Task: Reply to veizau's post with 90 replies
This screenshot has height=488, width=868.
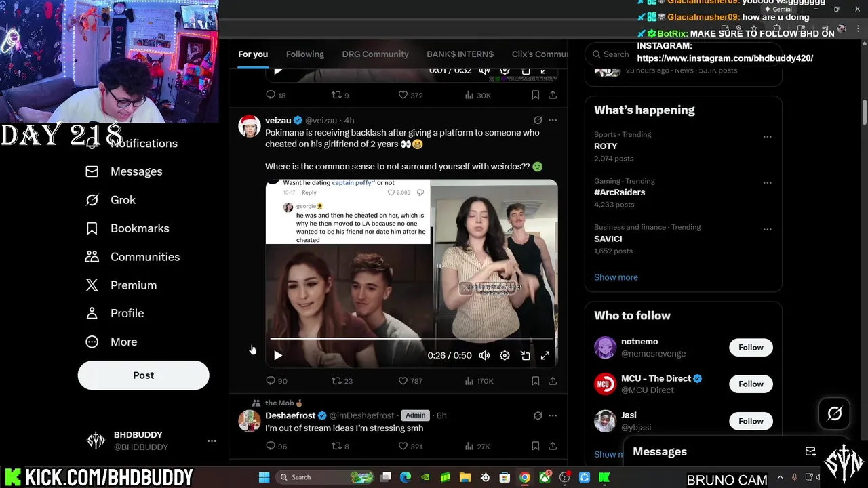Action: (x=276, y=381)
